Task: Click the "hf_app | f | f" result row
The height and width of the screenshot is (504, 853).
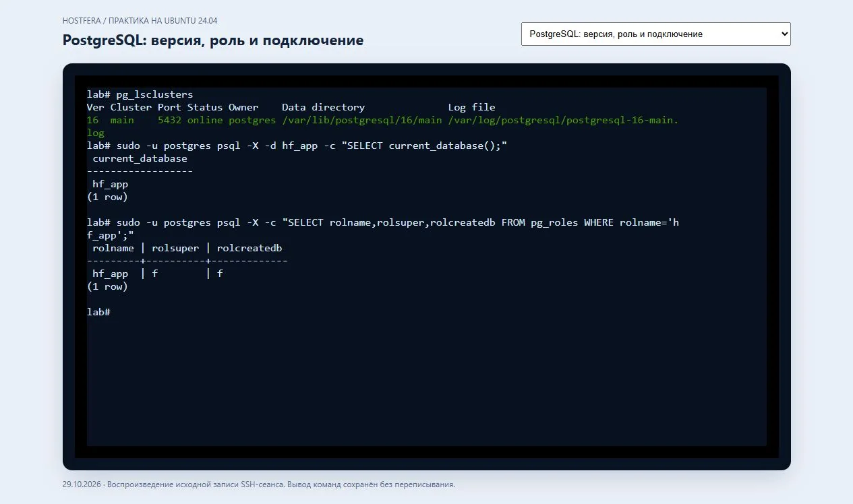Action: tap(158, 274)
